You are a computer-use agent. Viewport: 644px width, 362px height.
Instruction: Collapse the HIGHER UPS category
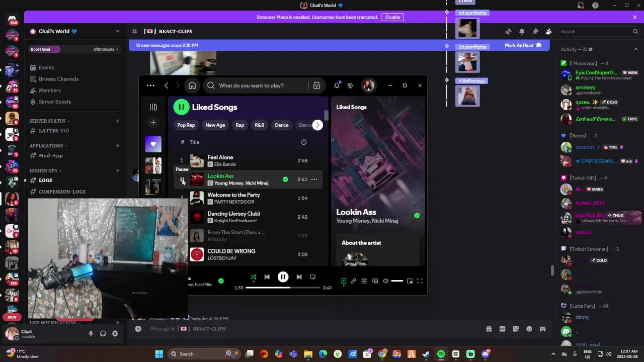[45, 171]
